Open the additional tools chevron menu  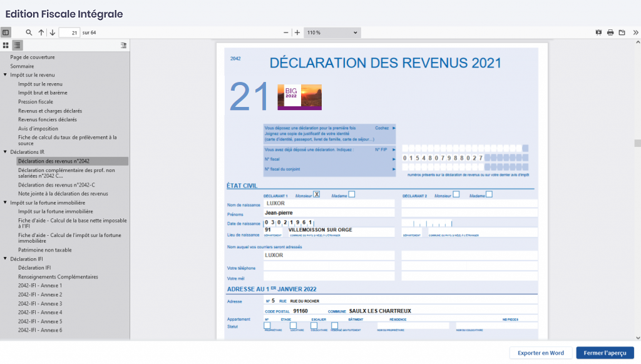(636, 33)
